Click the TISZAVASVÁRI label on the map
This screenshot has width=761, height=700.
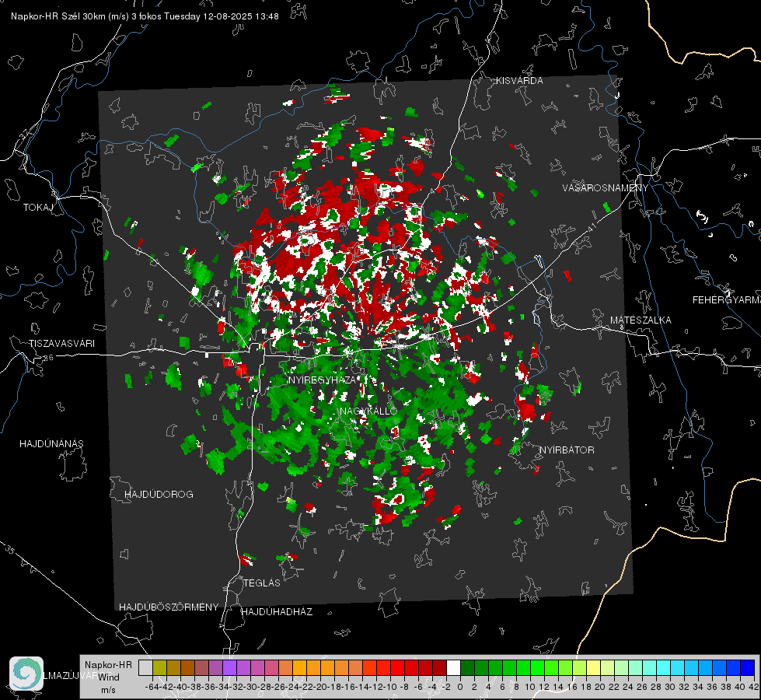pyautogui.click(x=61, y=344)
